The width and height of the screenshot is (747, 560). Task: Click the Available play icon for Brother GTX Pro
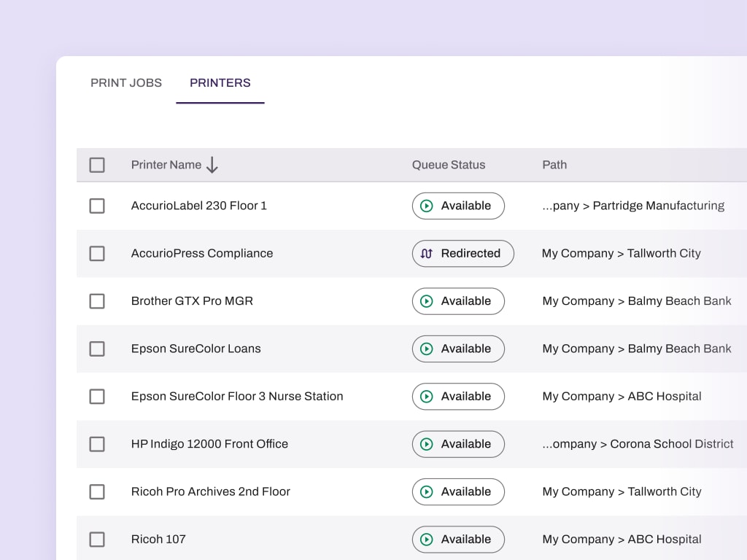pyautogui.click(x=427, y=301)
